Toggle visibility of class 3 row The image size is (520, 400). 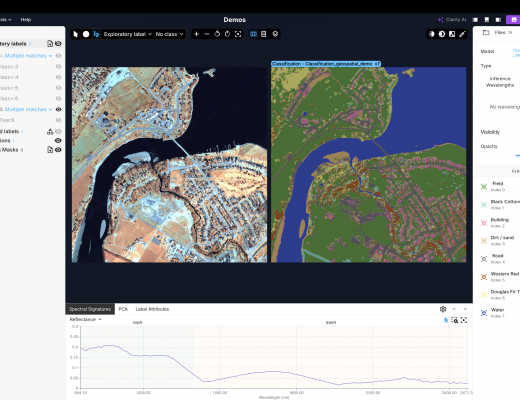coord(58,66)
